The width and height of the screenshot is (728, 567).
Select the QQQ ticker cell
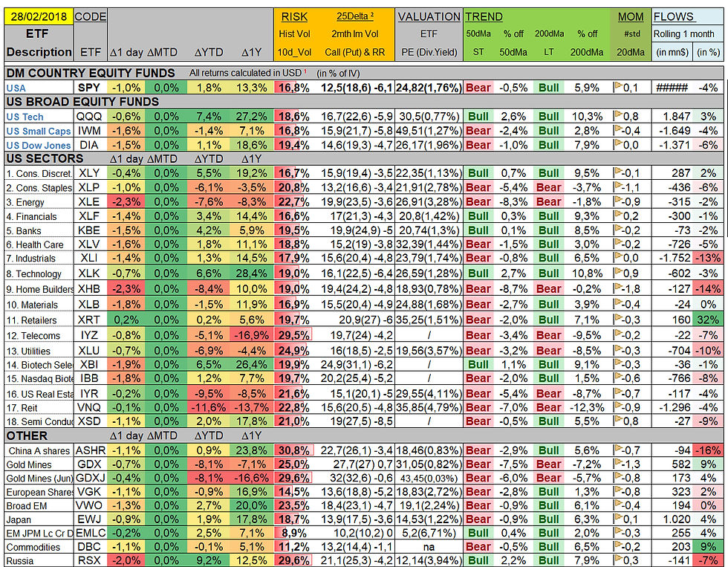click(x=90, y=116)
